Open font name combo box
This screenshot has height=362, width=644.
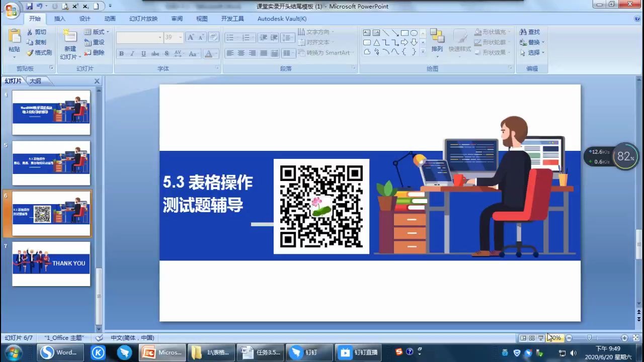point(139,37)
